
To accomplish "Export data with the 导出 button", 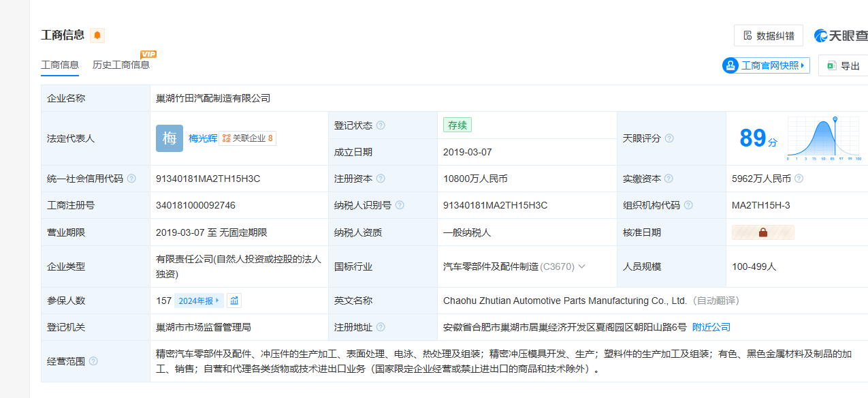I will (x=843, y=65).
